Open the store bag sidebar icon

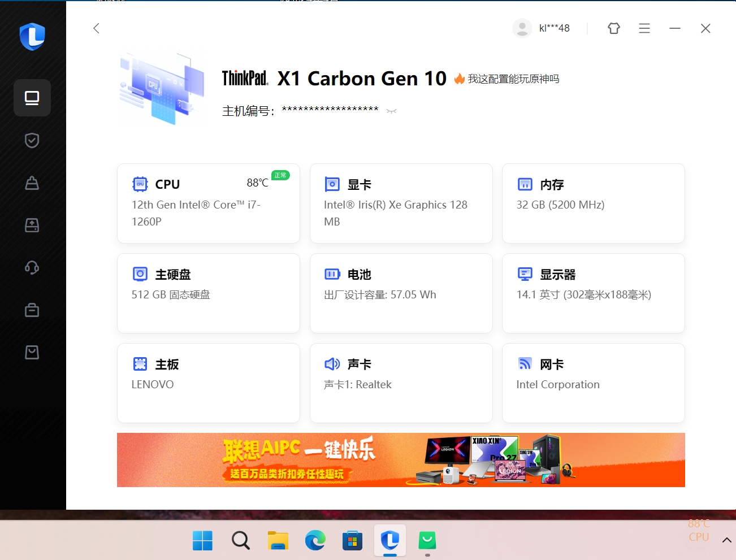coord(32,352)
